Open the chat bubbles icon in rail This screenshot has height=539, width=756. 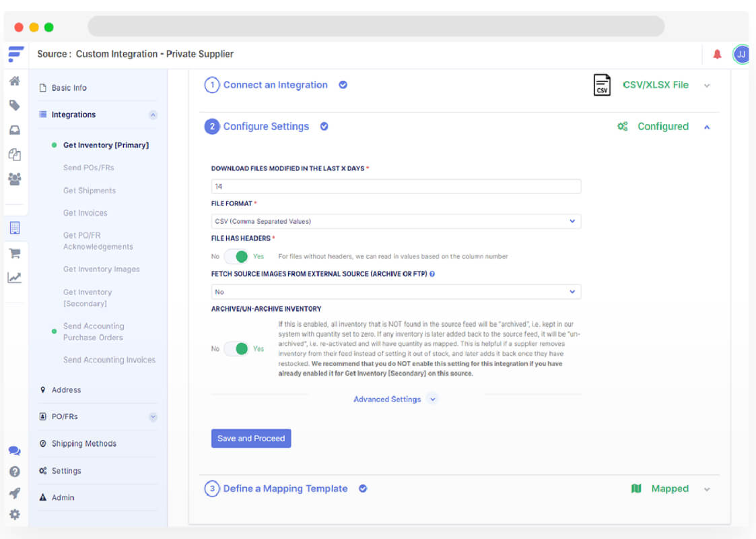click(15, 451)
